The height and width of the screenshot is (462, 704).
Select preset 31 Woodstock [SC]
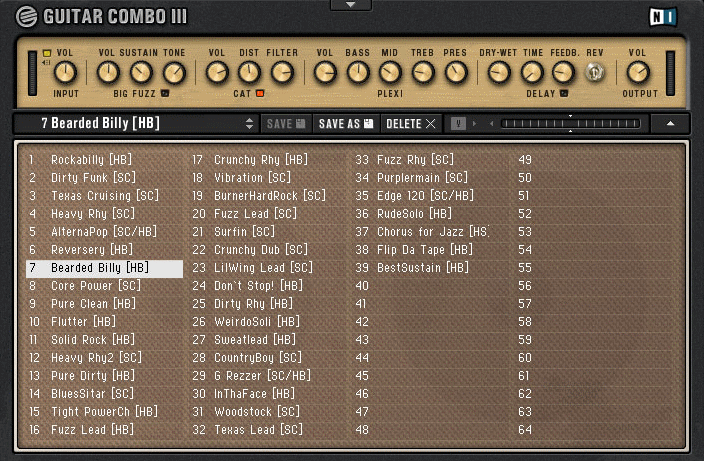pyautogui.click(x=268, y=411)
